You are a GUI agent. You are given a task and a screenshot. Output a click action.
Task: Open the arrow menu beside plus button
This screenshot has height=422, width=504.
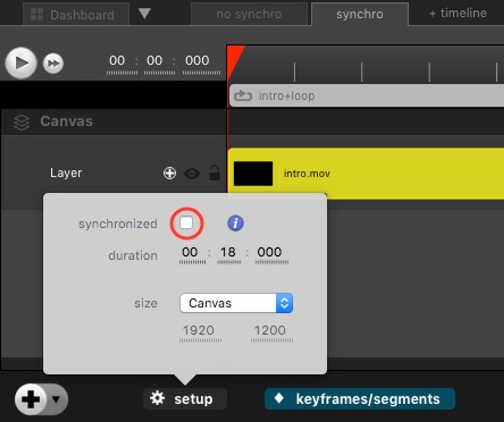56,399
